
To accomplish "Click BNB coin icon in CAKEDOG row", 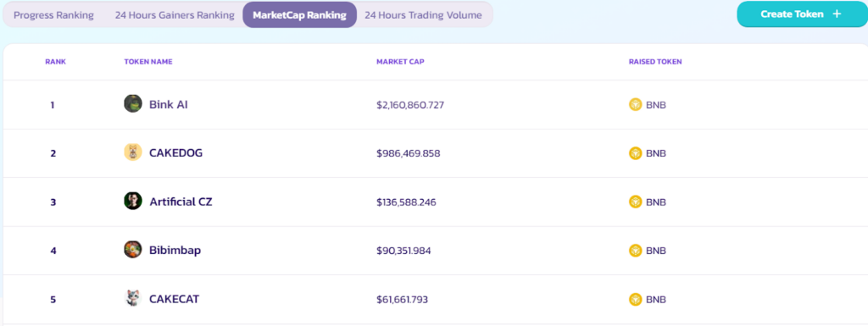I will pyautogui.click(x=636, y=153).
